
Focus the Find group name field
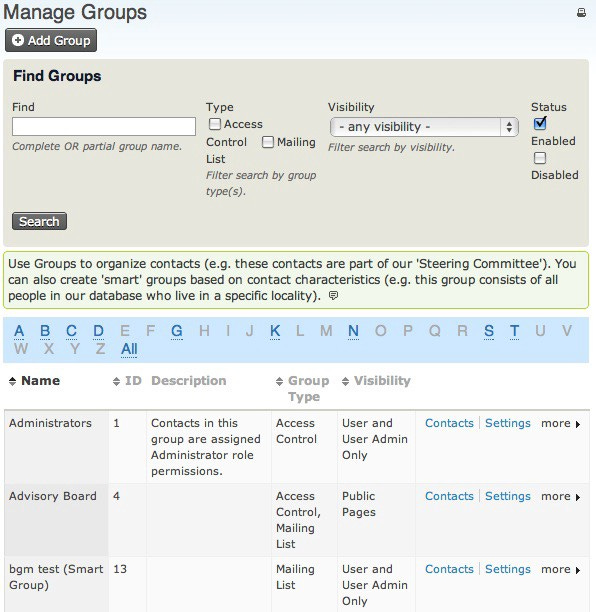click(x=104, y=126)
